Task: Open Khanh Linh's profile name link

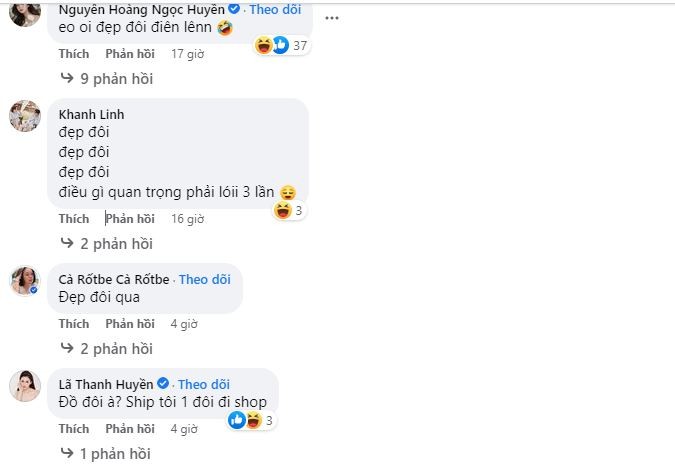Action: tap(92, 114)
